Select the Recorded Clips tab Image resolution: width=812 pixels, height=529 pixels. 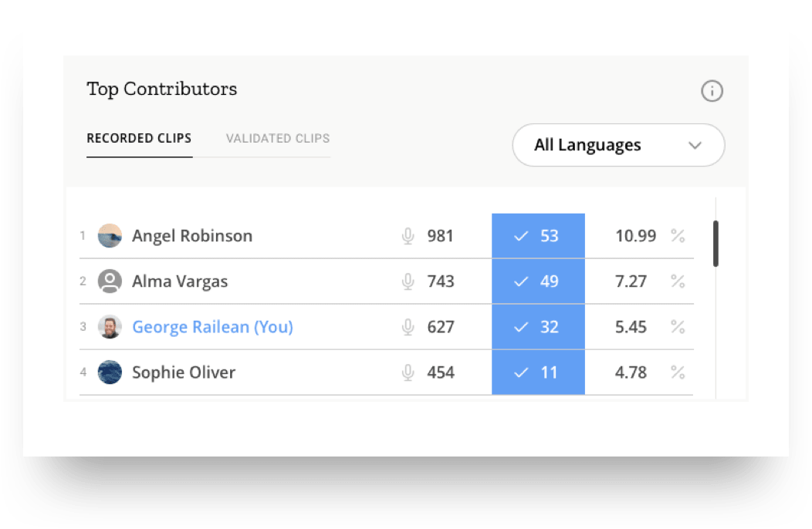point(139,139)
